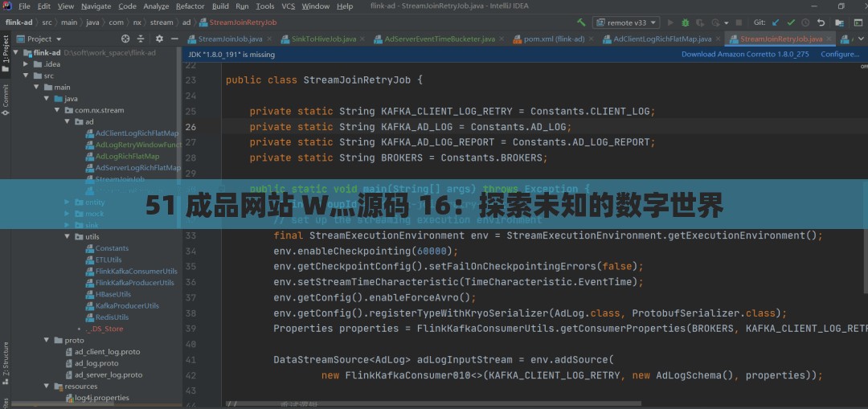Open Constants class under utils
This screenshot has width=868, height=409.
pos(112,248)
